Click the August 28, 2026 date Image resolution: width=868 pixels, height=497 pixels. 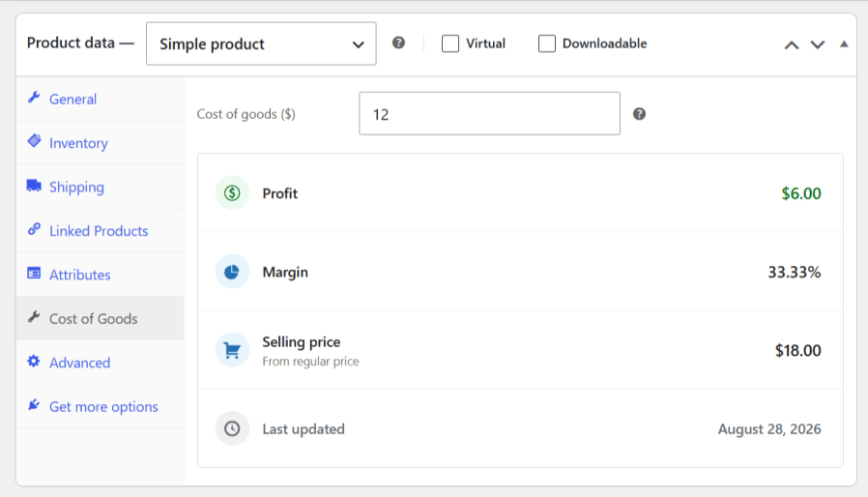[769, 429]
